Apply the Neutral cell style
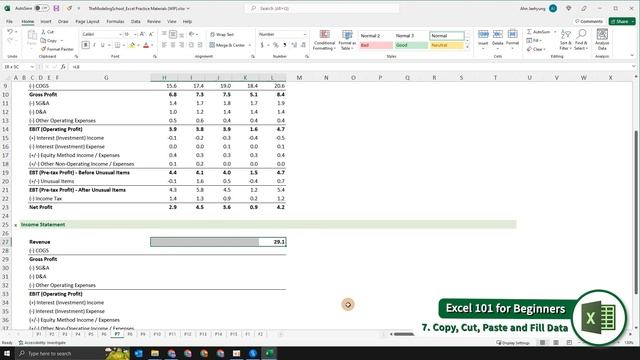The width and height of the screenshot is (640, 360). (x=447, y=45)
